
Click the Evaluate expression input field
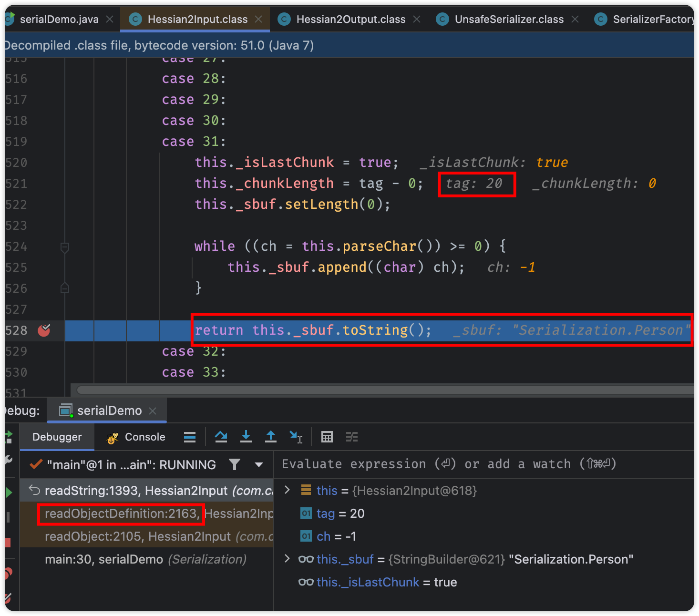484,464
